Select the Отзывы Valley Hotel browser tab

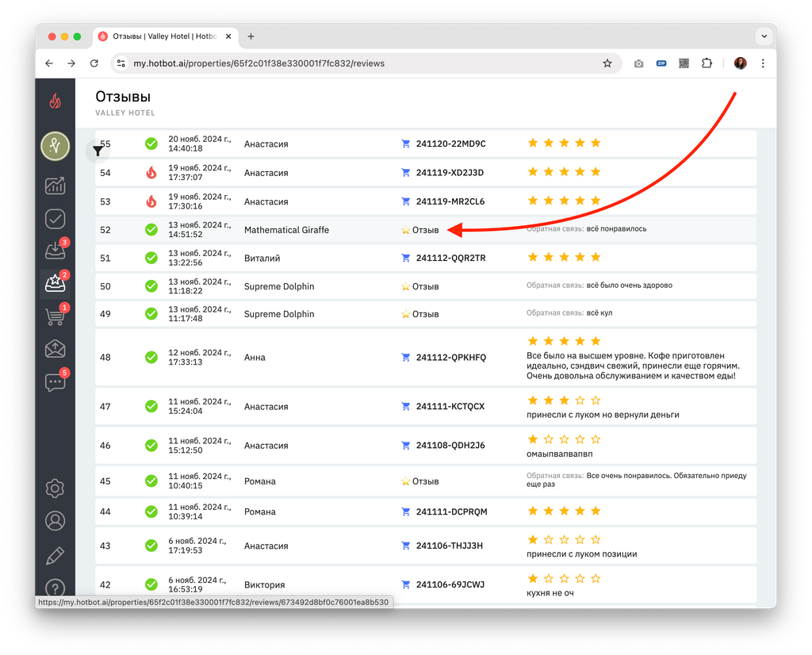[x=165, y=36]
